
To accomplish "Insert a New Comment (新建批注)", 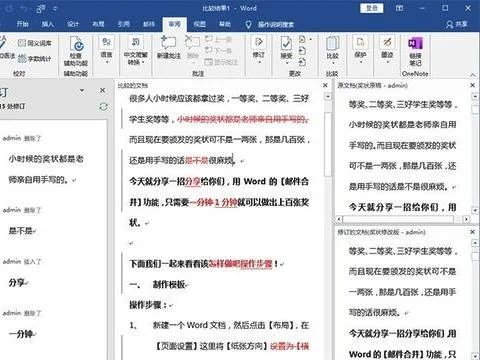I will pyautogui.click(x=169, y=47).
